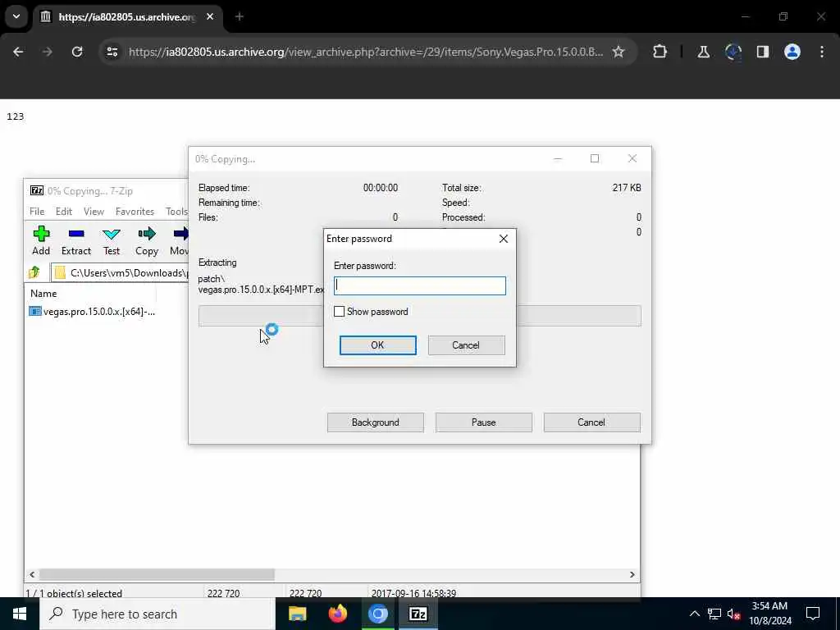Viewport: 840px width, 630px height.
Task: Open the Chrome profile avatar
Action: [x=792, y=52]
